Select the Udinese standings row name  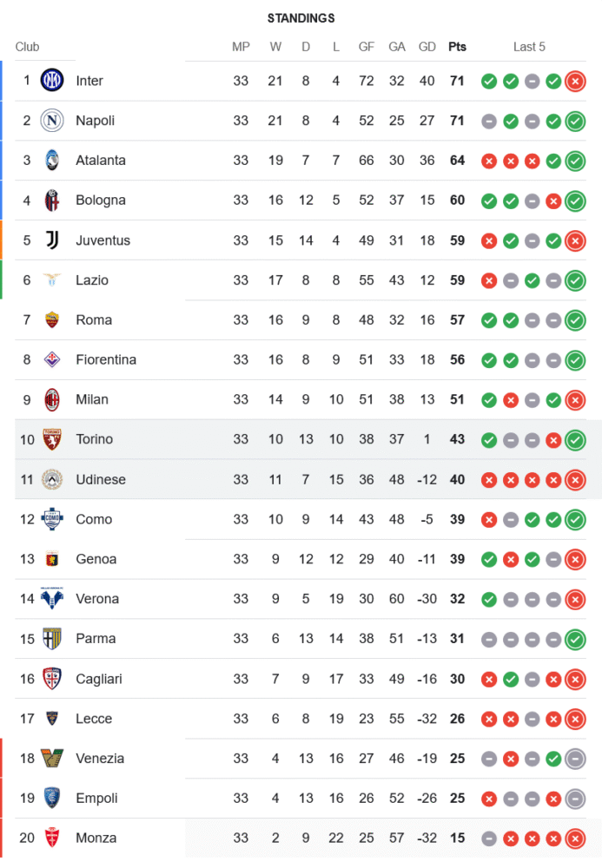100,479
